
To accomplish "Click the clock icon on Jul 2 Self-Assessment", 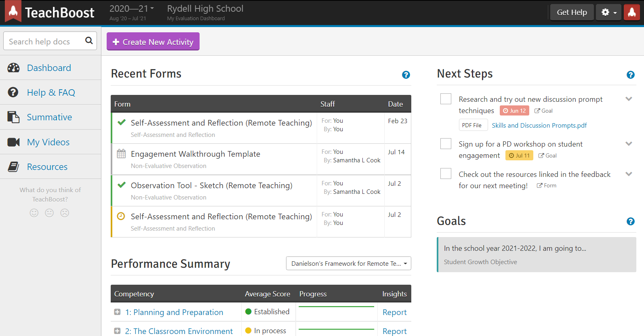I will pyautogui.click(x=121, y=216).
